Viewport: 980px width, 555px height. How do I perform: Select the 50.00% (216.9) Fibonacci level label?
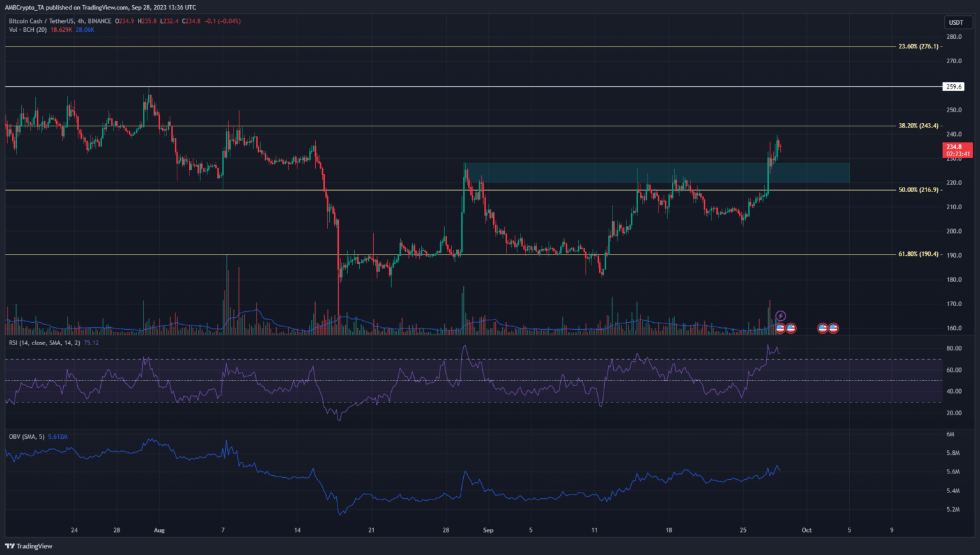[x=918, y=189]
